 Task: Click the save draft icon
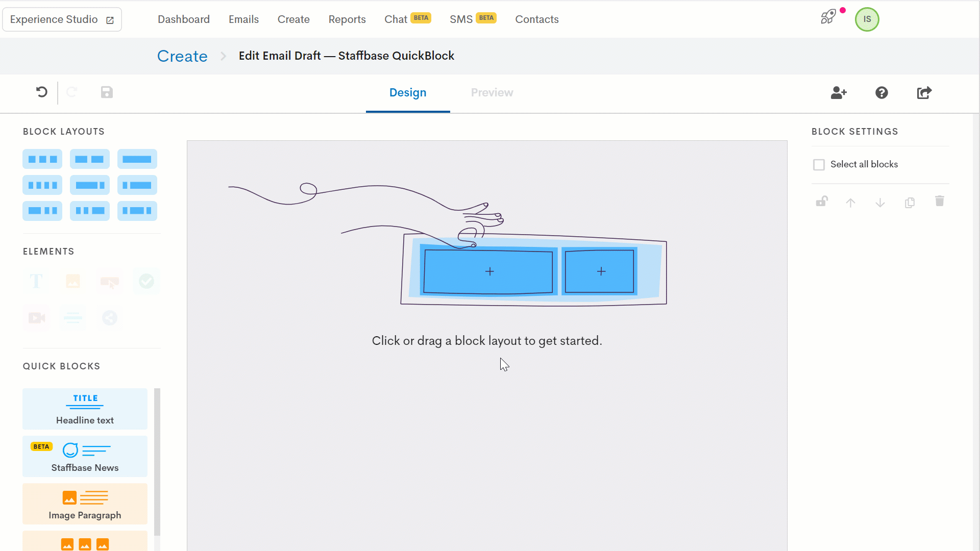[x=107, y=92]
